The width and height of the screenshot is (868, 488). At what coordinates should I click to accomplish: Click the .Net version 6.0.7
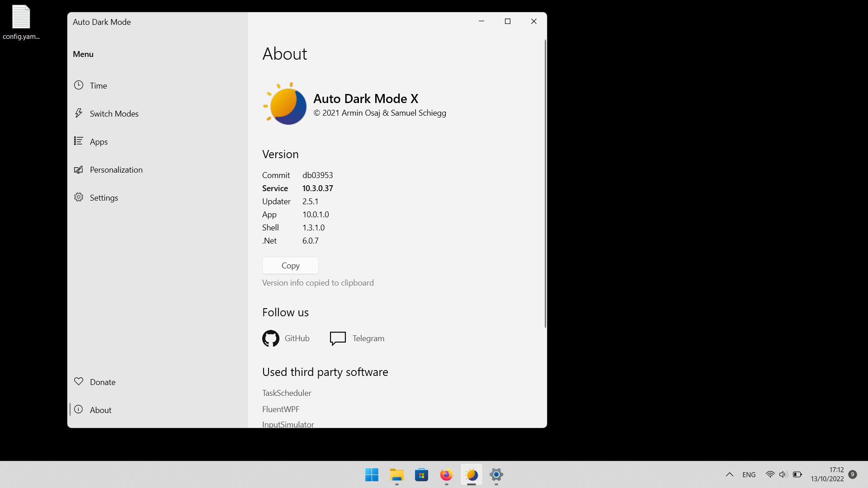(310, 240)
